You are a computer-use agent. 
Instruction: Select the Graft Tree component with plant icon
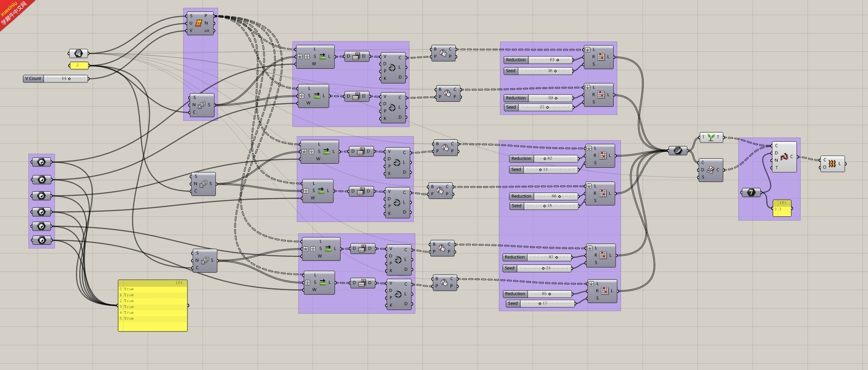711,137
